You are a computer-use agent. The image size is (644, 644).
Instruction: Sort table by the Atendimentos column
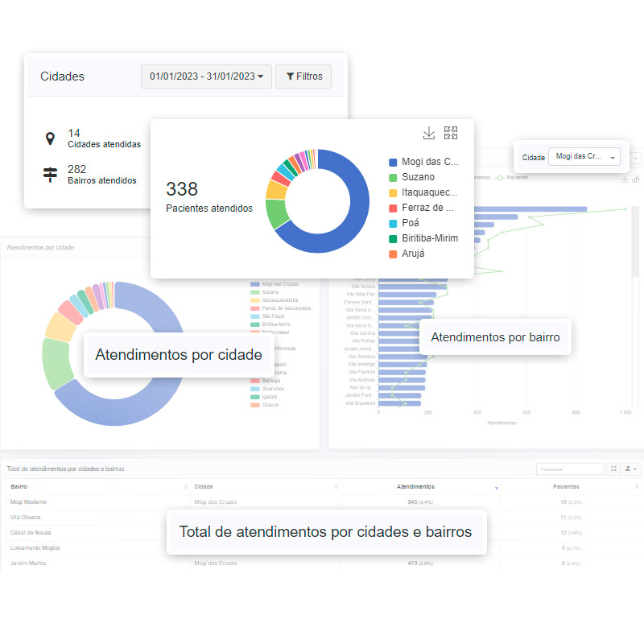[x=420, y=487]
